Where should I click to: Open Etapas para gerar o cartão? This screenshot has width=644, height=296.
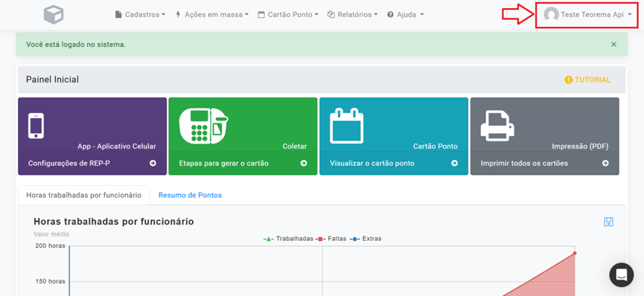(x=223, y=163)
